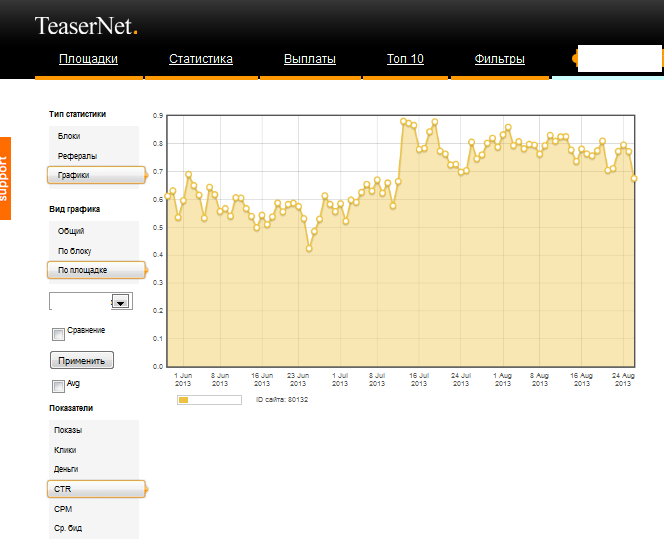Select the Общий chart view
This screenshot has width=664, height=539.
pyautogui.click(x=71, y=231)
